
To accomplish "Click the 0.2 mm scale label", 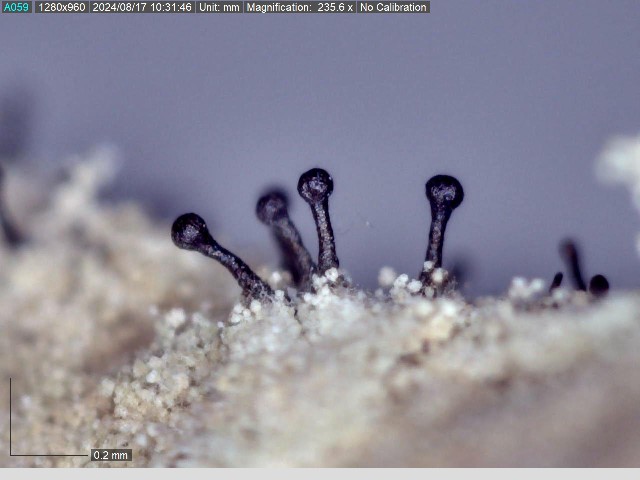I will click(x=111, y=455).
